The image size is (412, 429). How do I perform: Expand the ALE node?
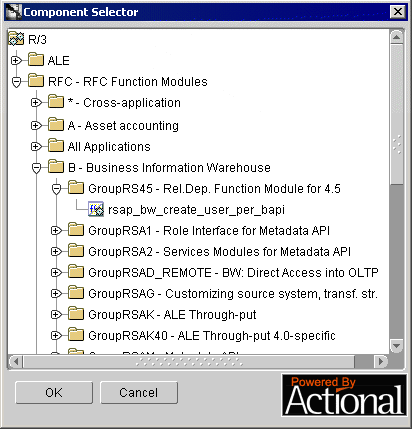pyautogui.click(x=16, y=60)
